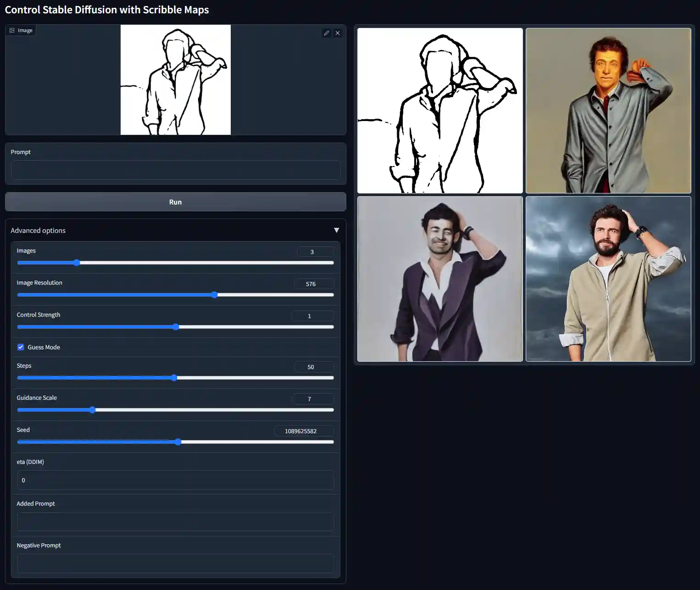The height and width of the screenshot is (590, 700).
Task: Click the Steps slider handle
Action: 174,378
